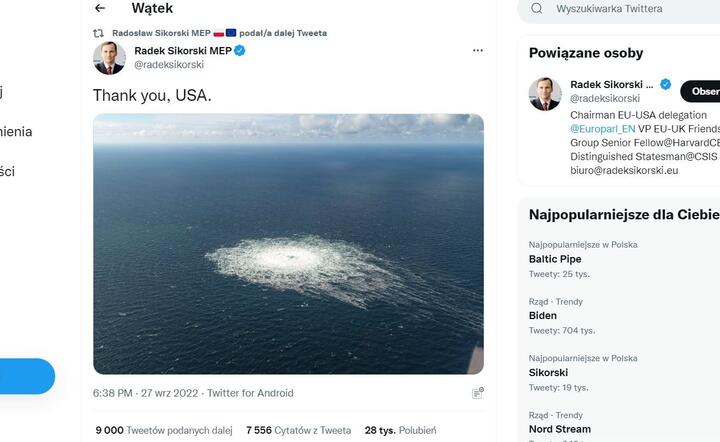The image size is (720, 442).
Task: Click the sidebar verified badge icon
Action: 666,85
